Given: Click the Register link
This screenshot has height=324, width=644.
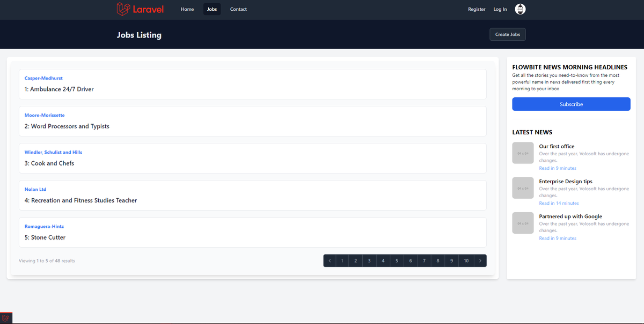Looking at the screenshot, I should (x=477, y=9).
